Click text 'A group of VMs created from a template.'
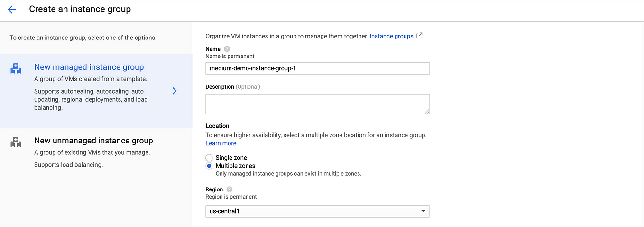This screenshot has width=644, height=227. click(x=91, y=79)
